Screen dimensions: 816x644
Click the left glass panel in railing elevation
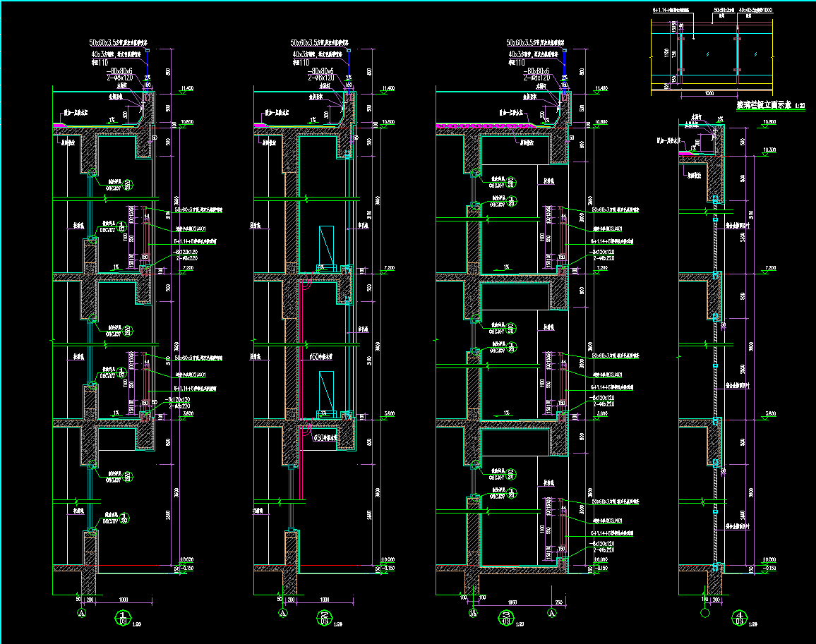[709, 54]
